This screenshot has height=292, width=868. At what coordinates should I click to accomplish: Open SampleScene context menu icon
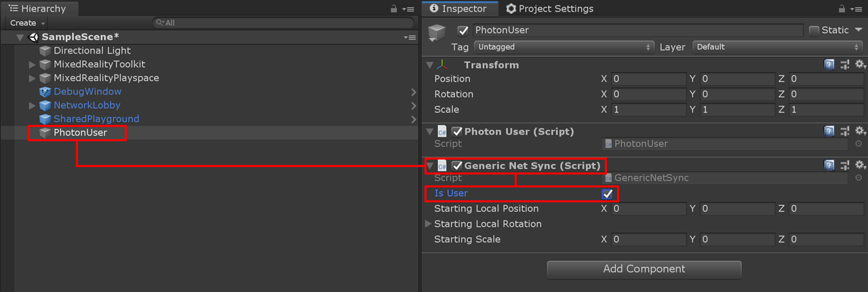point(409,37)
